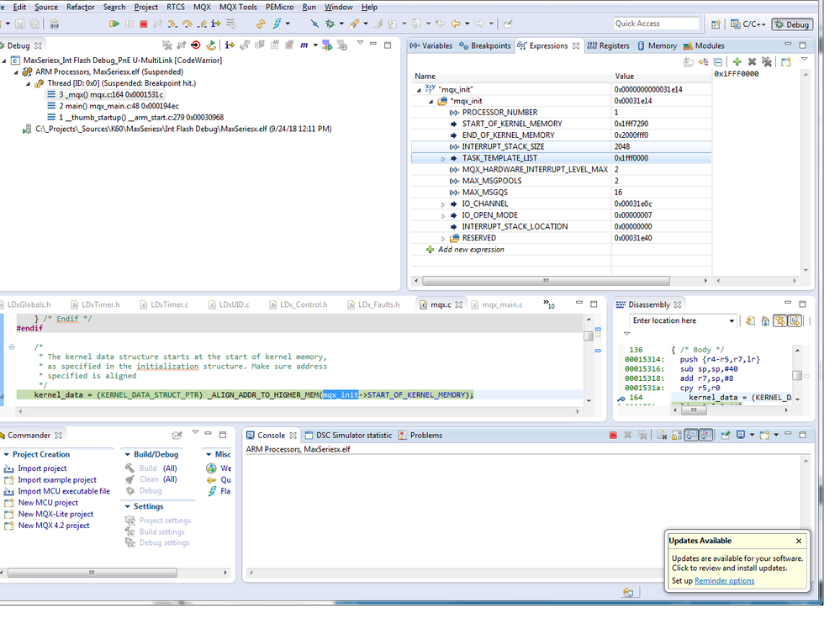Click red Terminate icon in Console toolbar

[613, 436]
